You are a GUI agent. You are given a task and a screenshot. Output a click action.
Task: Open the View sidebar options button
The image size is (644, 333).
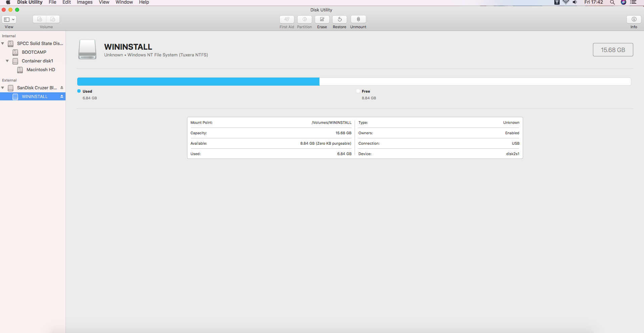coord(9,19)
